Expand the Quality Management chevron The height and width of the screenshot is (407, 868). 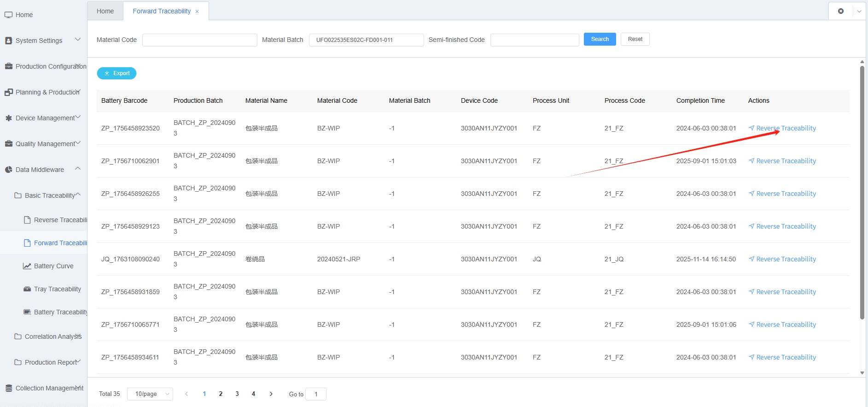coord(78,143)
